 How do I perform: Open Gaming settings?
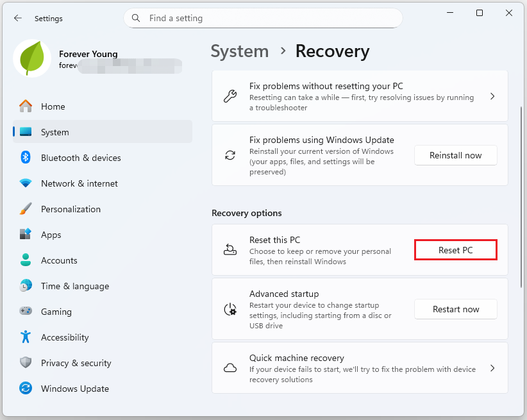coord(103,312)
